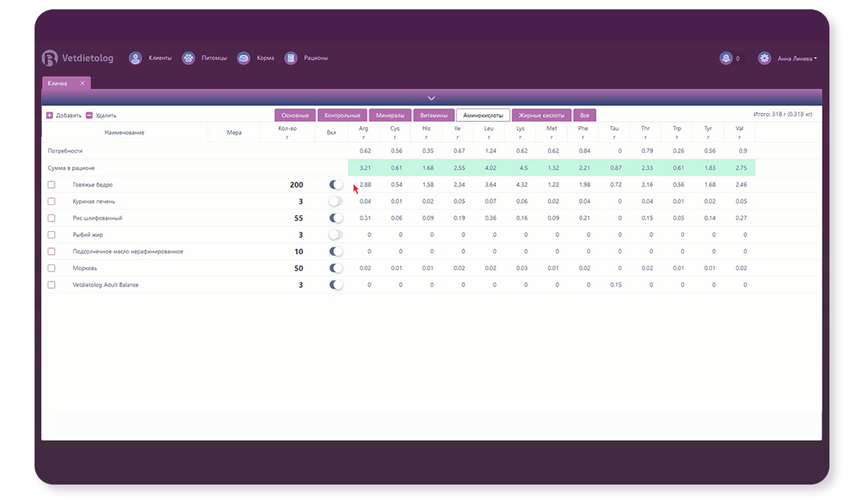Image resolution: width=864 pixels, height=504 pixels.
Task: Click the quantity 55 for Рис шлифованный
Action: pyautogui.click(x=298, y=218)
